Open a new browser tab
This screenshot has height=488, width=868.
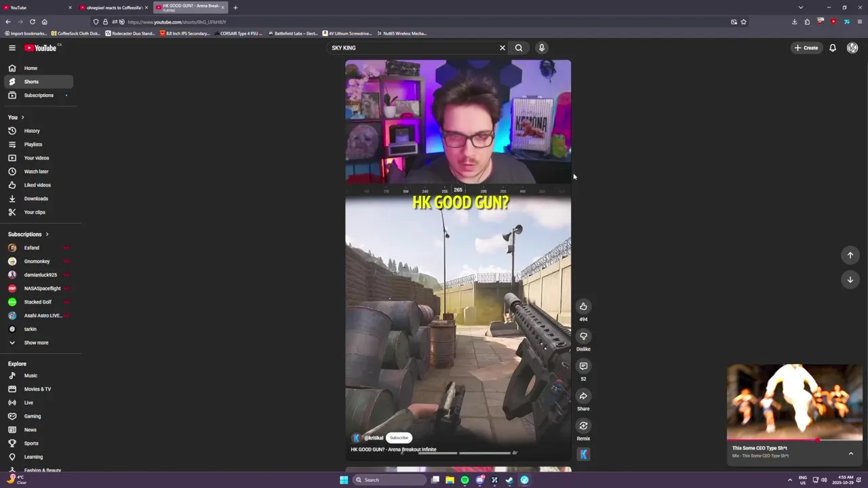coord(235,7)
